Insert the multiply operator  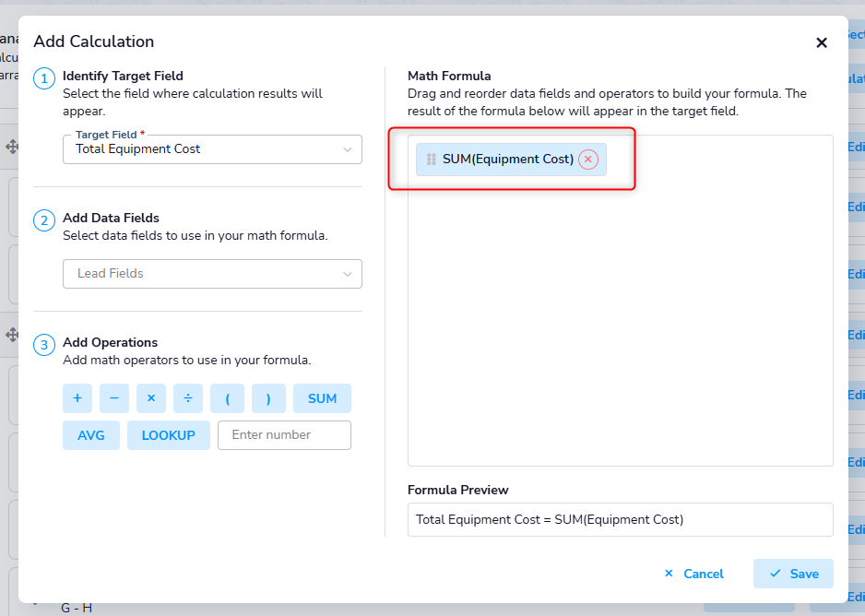[151, 398]
